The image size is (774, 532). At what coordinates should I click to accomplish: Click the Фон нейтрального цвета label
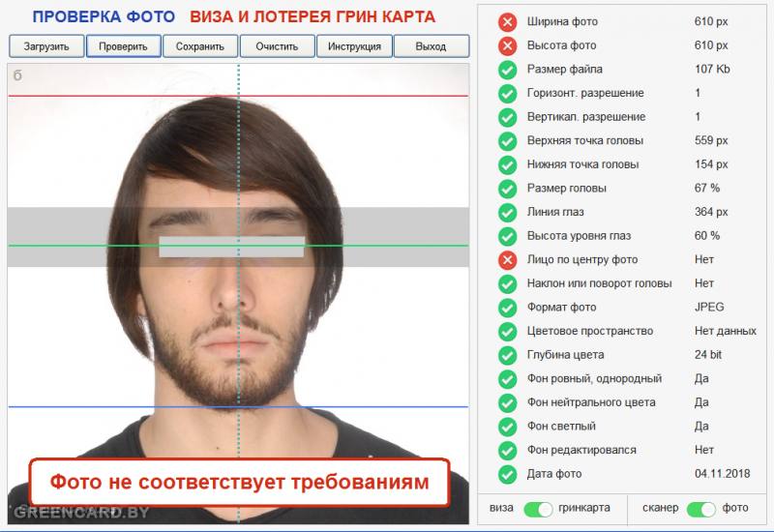591,402
